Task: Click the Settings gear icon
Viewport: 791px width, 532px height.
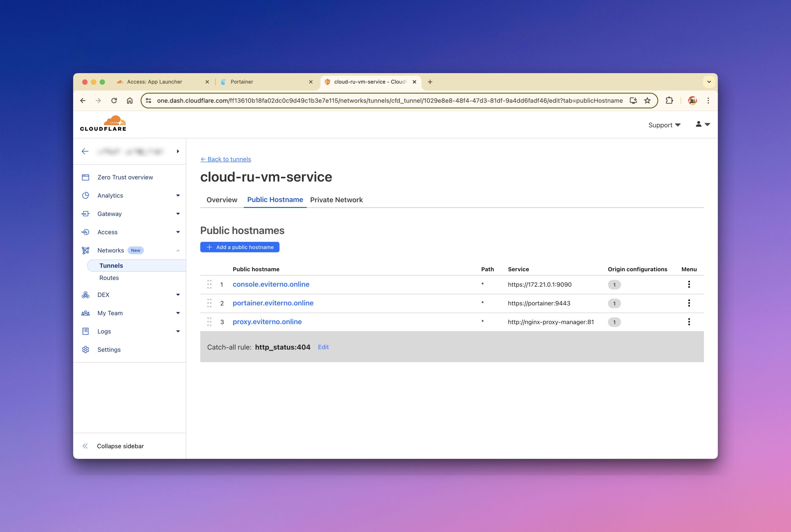Action: point(86,350)
